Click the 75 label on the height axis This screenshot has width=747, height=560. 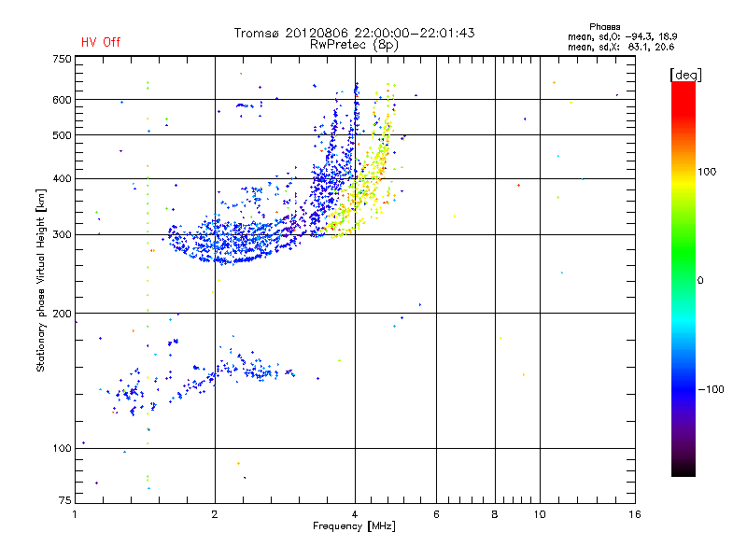tap(65, 500)
